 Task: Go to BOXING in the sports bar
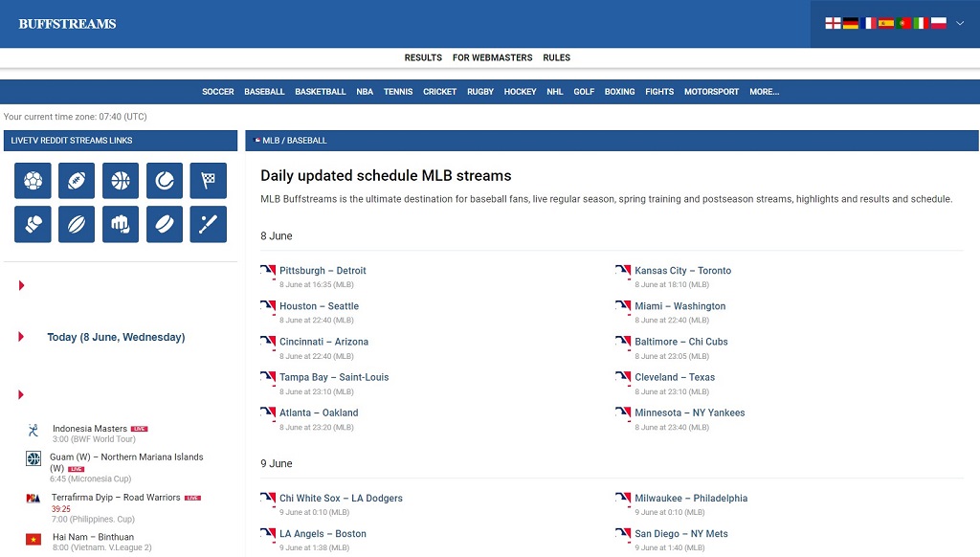[619, 92]
